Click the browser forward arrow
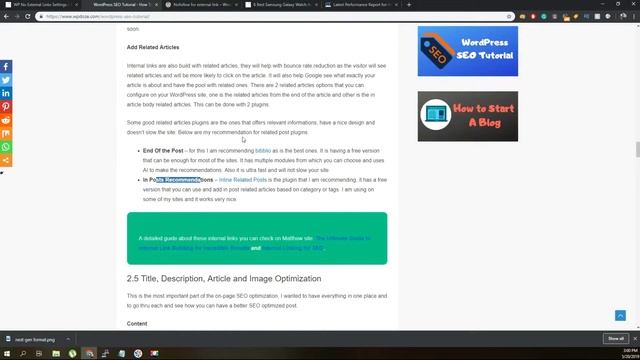 (x=17, y=16)
